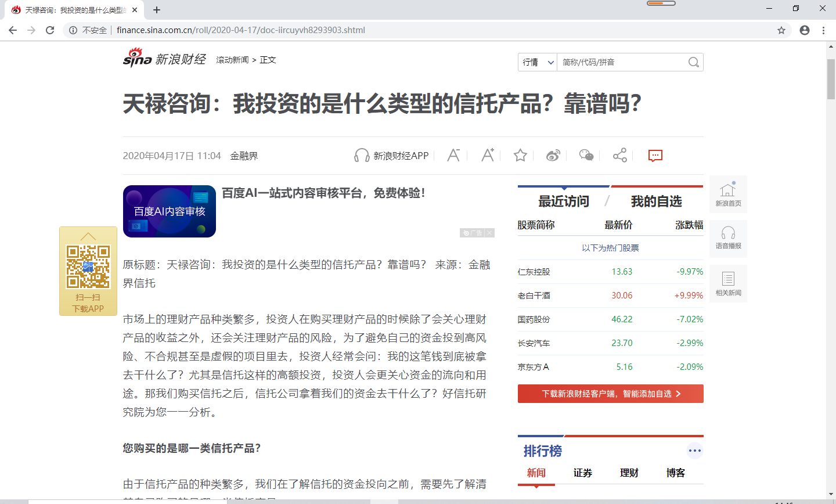Click the 百度AI内容审核 ad image
This screenshot has height=504, width=836.
[x=170, y=211]
